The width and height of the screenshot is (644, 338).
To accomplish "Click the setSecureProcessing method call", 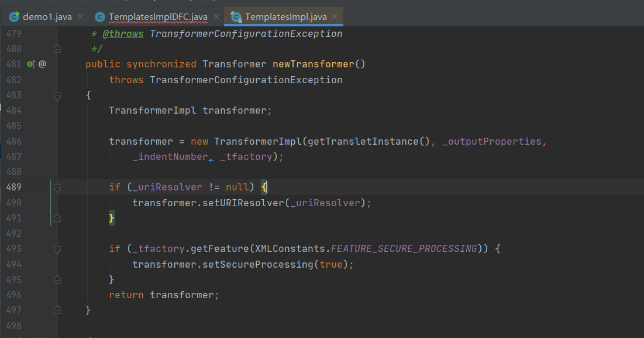I will (258, 264).
